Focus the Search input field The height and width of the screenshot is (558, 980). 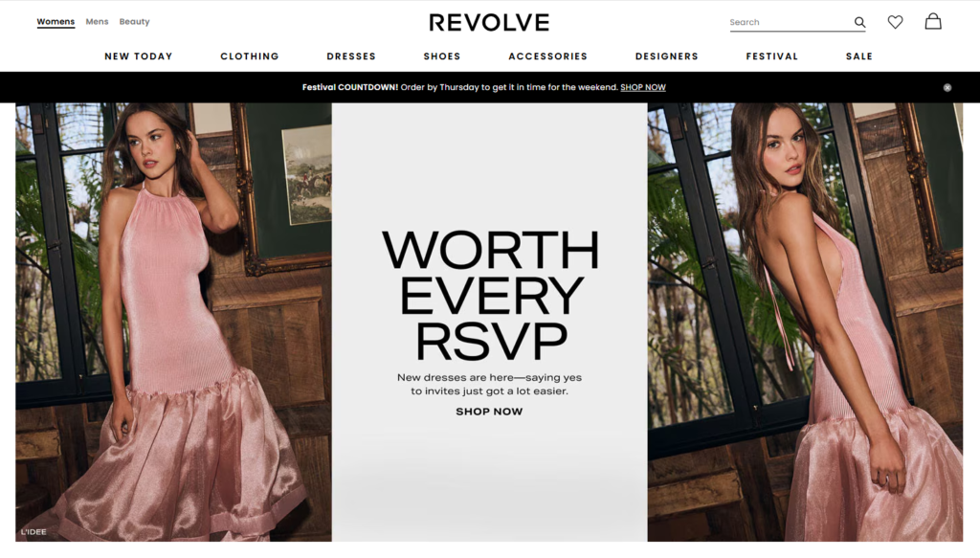pyautogui.click(x=789, y=23)
